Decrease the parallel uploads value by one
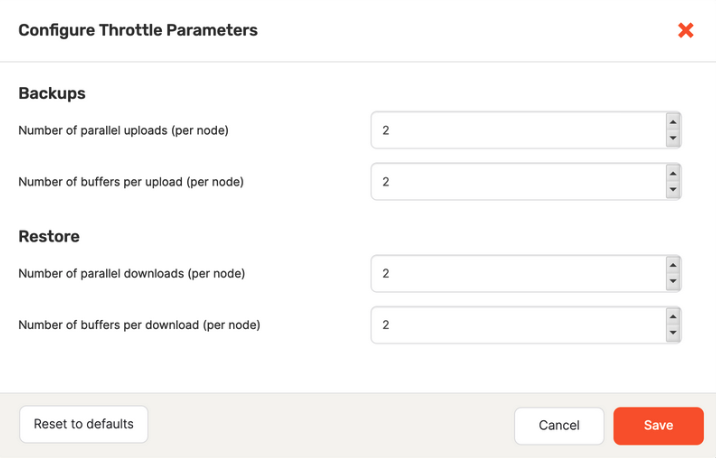 (x=673, y=138)
